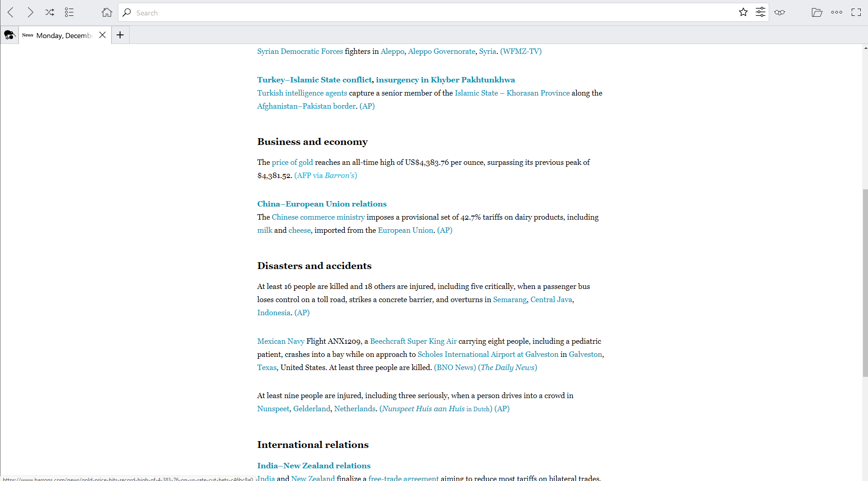The width and height of the screenshot is (868, 481).
Task: Close the Monday, December tab
Action: pos(102,35)
